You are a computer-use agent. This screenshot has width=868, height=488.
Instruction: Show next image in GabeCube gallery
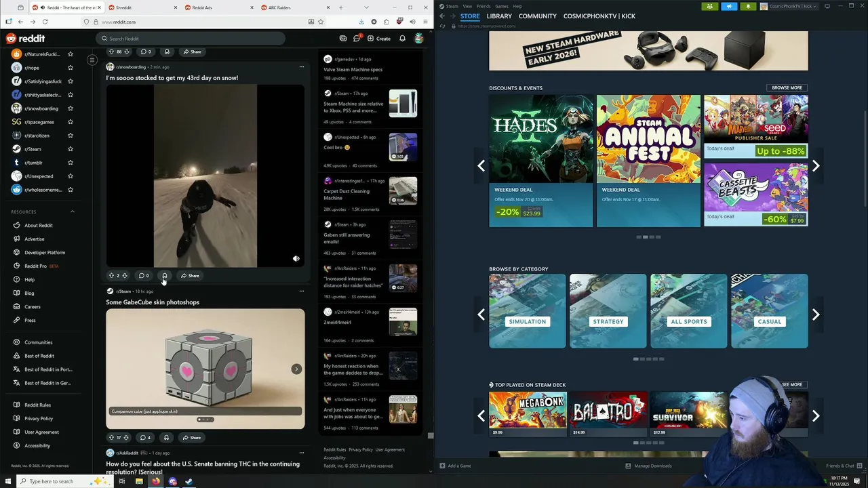click(296, 369)
